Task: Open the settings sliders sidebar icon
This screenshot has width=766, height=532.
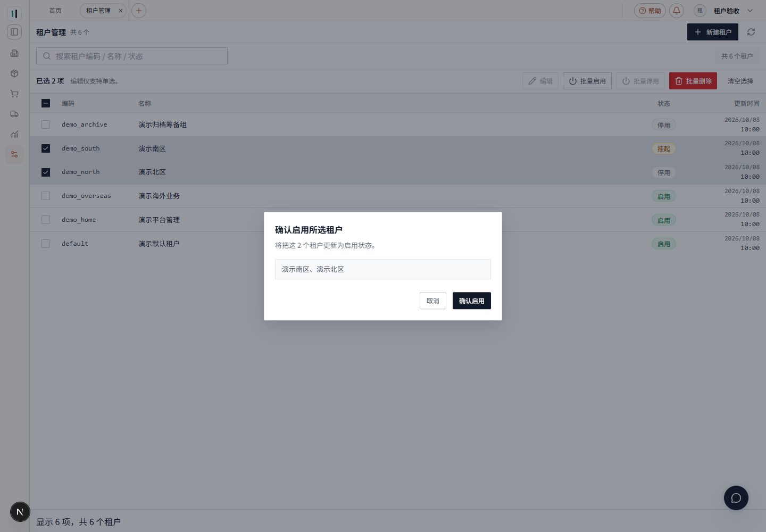Action: pos(14,154)
